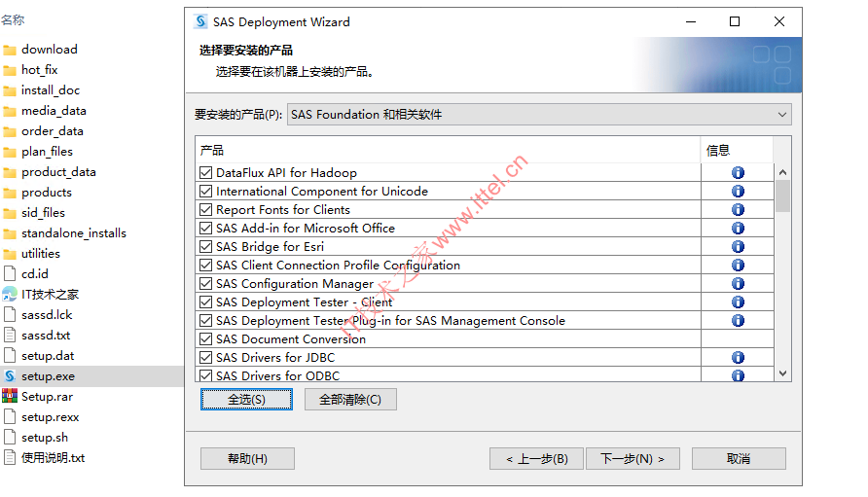Toggle SAS Drivers for ODBC checkbox
The height and width of the screenshot is (497, 868).
(206, 375)
